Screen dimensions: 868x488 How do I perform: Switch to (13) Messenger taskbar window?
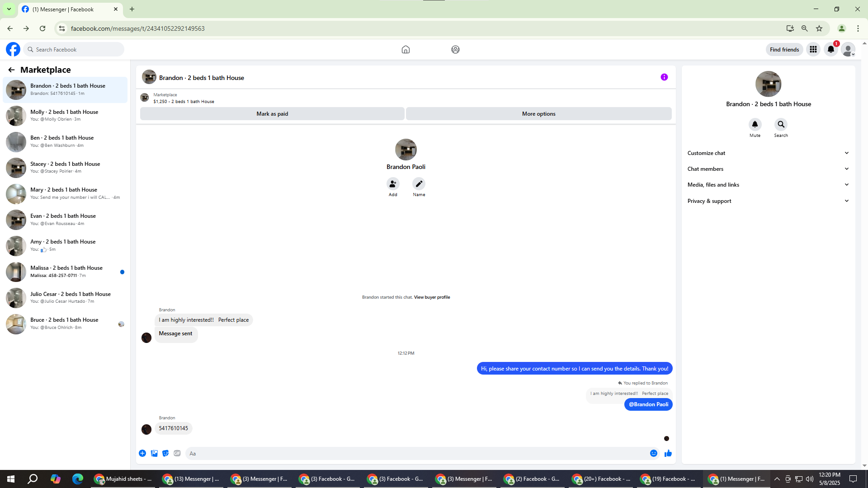[191, 479]
